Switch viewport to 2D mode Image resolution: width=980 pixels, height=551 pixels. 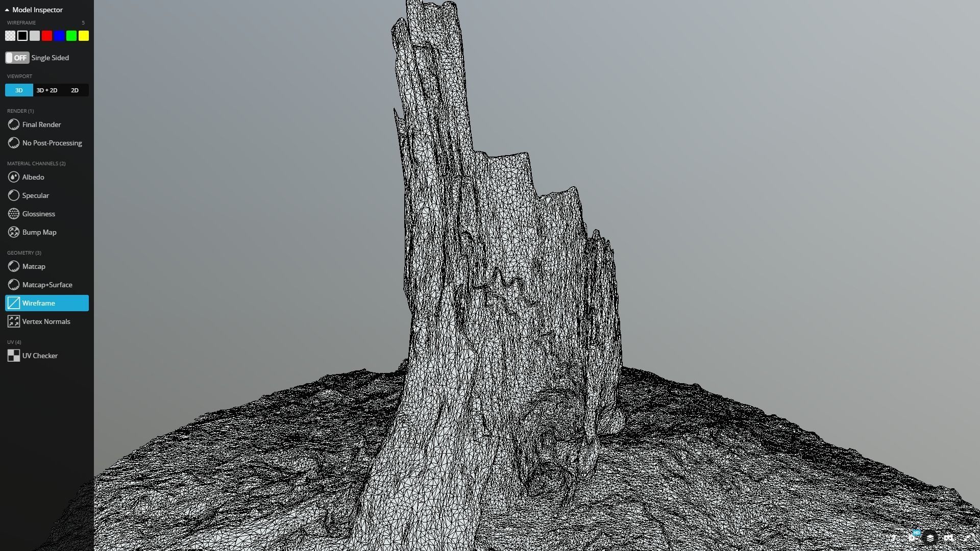coord(75,90)
